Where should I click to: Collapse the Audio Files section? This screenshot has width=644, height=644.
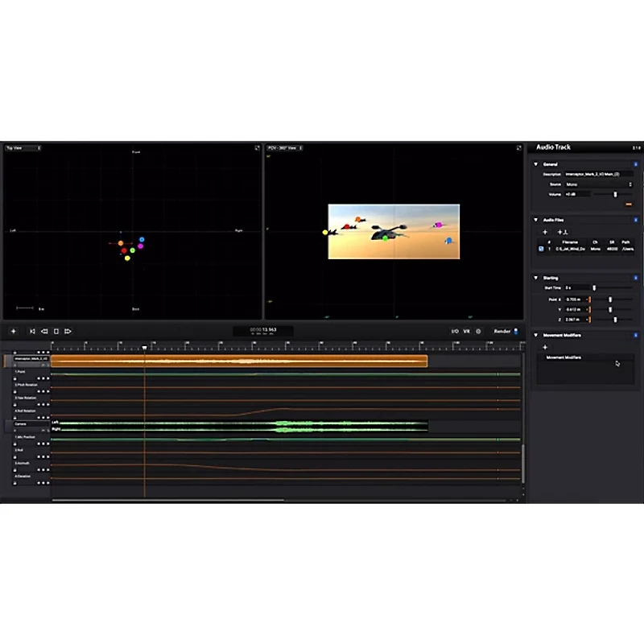pyautogui.click(x=536, y=219)
